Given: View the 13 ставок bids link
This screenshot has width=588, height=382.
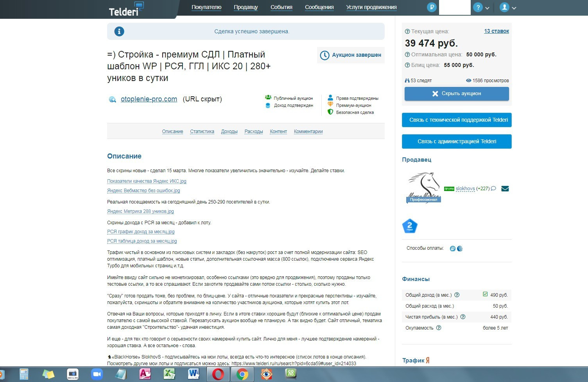Looking at the screenshot, I should [x=497, y=31].
